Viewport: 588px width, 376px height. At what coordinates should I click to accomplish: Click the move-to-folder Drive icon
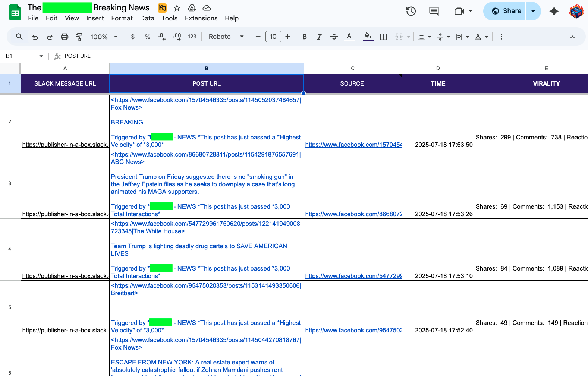click(192, 8)
